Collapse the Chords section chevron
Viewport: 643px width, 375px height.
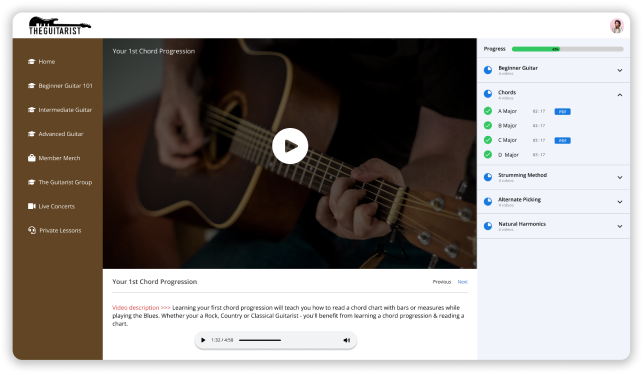[620, 95]
